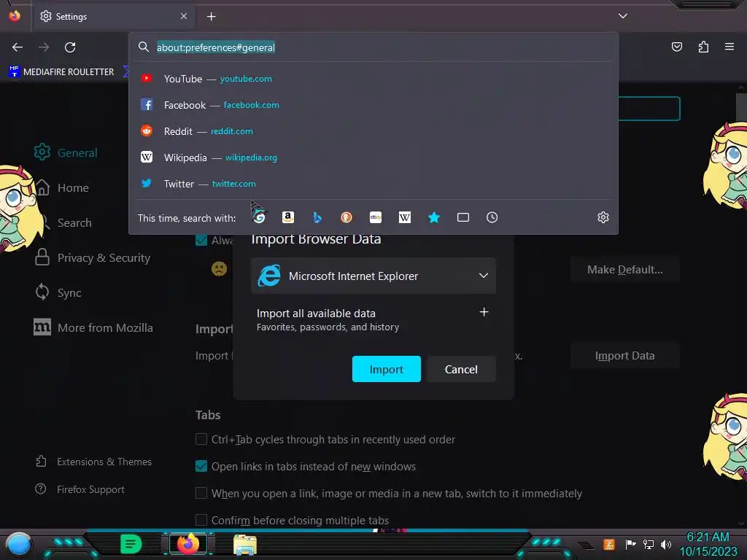The image size is (747, 560).
Task: Open File Explorer from taskbar
Action: (x=245, y=544)
